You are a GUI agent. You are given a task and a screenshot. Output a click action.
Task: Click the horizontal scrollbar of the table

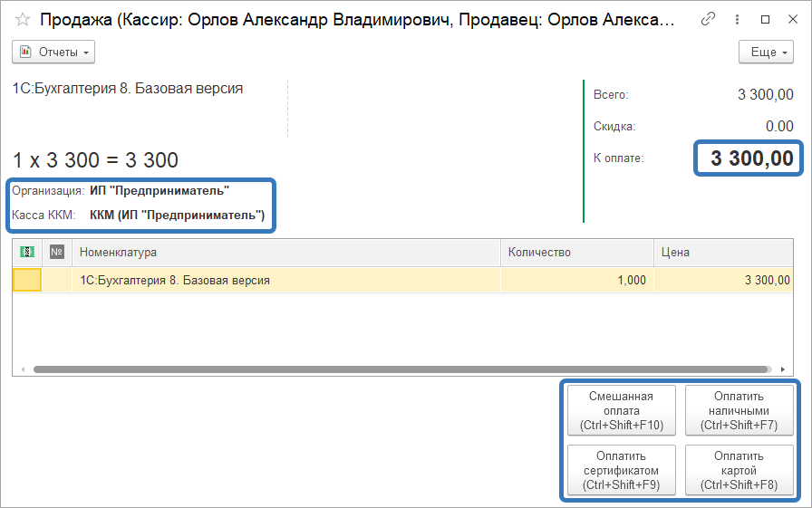401,369
